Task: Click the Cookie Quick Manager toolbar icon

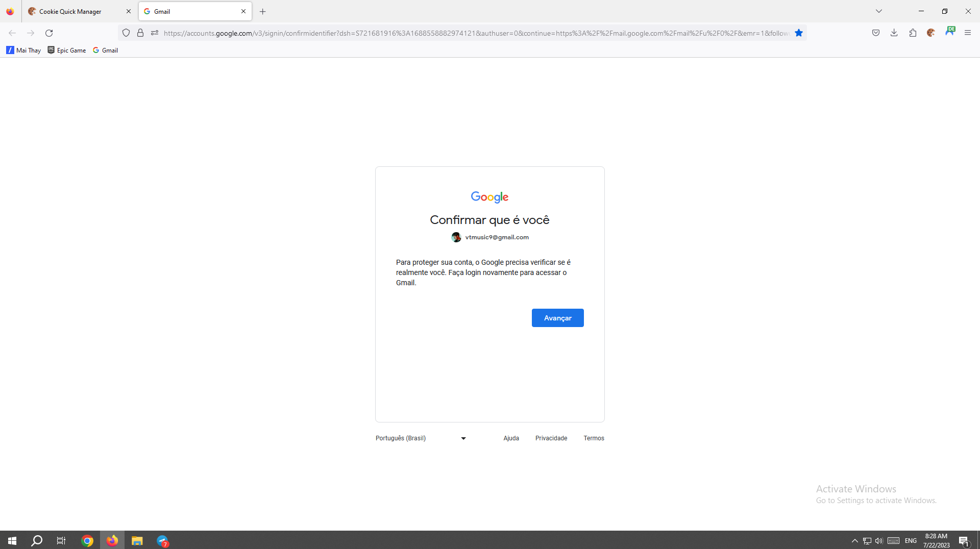Action: [931, 33]
